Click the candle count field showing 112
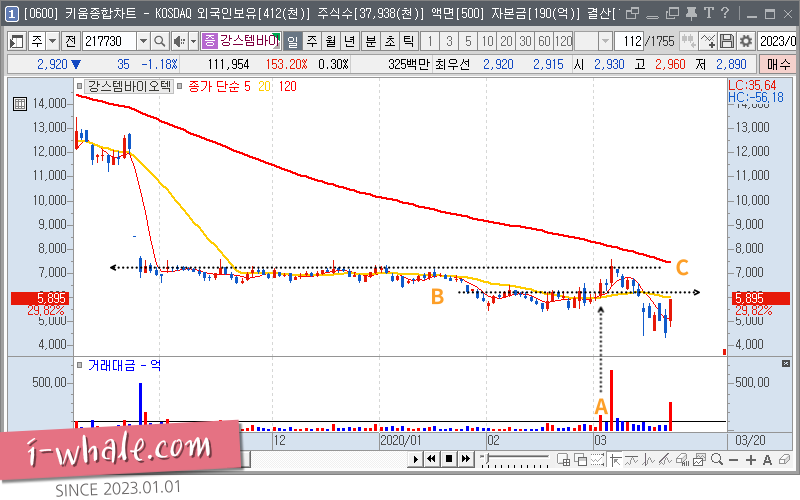The image size is (800, 500). 629,41
